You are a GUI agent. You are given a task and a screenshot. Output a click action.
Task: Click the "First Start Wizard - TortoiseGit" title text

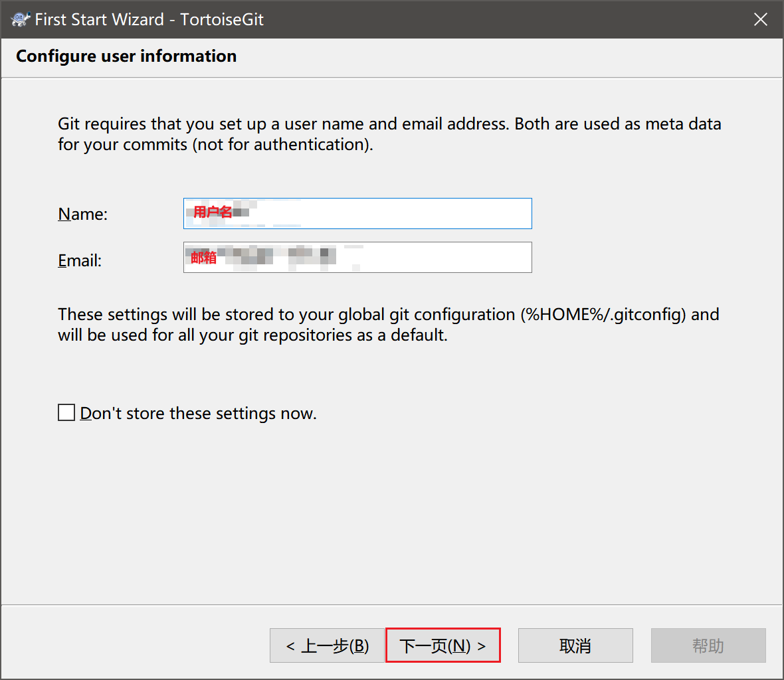coord(149,19)
